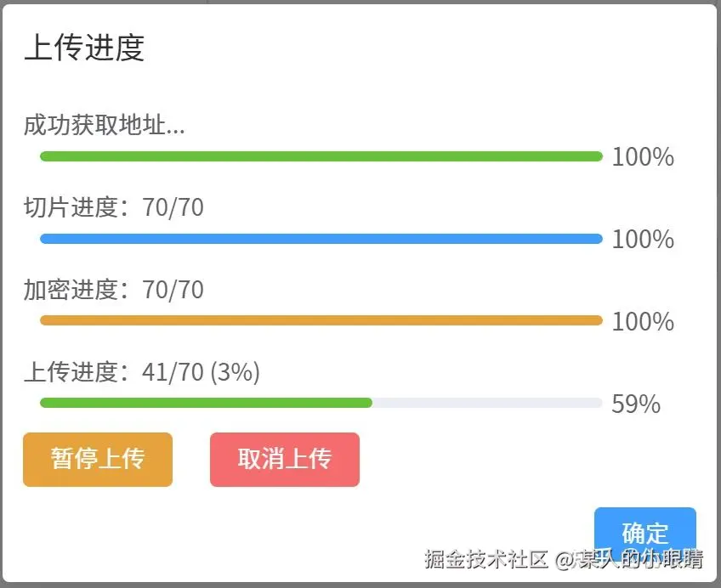Click 100% beside the blue slice bar
Image resolution: width=721 pixels, height=588 pixels.
pyautogui.click(x=643, y=240)
